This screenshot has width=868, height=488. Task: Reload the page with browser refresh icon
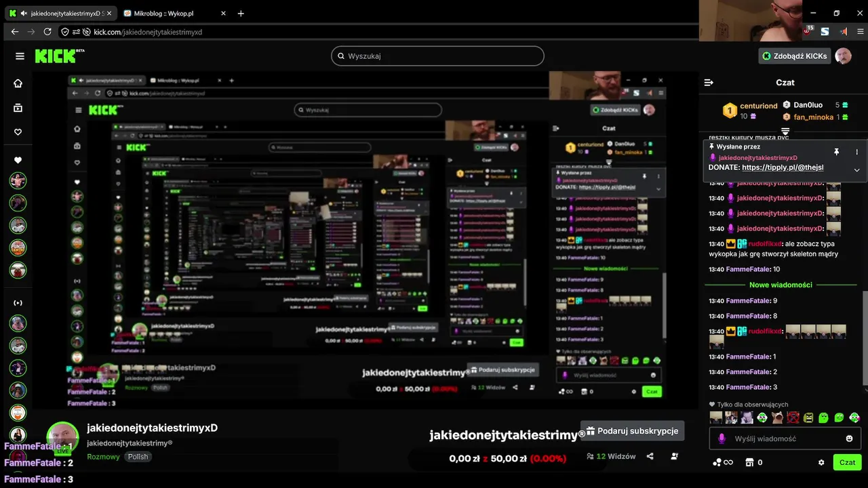(x=47, y=32)
